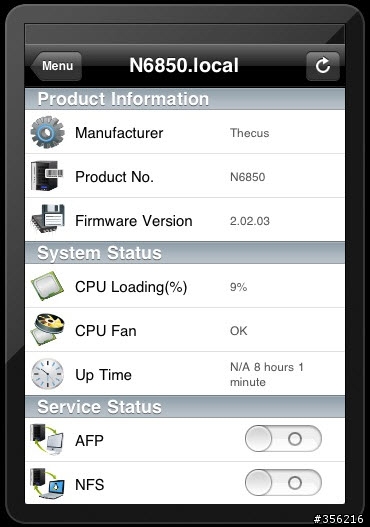
Task: Open the Firmware Version row
Action: (185, 219)
